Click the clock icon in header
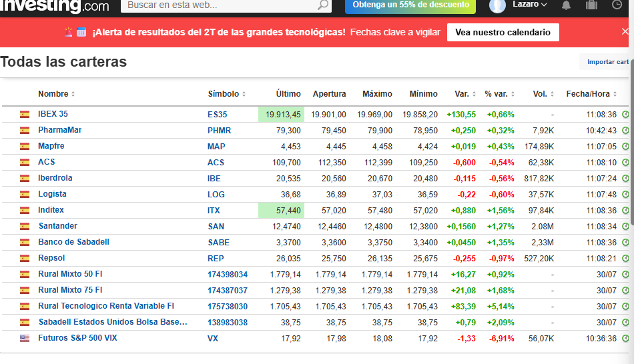Image resolution: width=634 pixels, height=364 pixels. [x=617, y=5]
